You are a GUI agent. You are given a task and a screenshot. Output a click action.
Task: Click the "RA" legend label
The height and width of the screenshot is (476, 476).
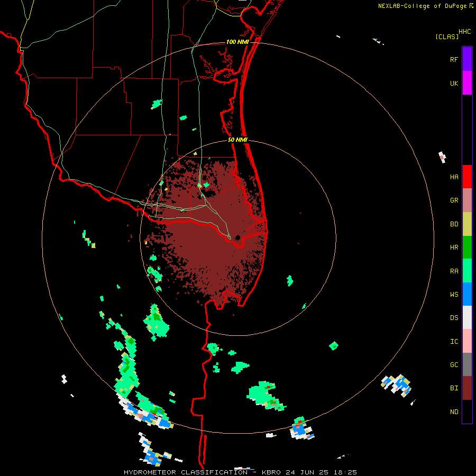pyautogui.click(x=454, y=271)
